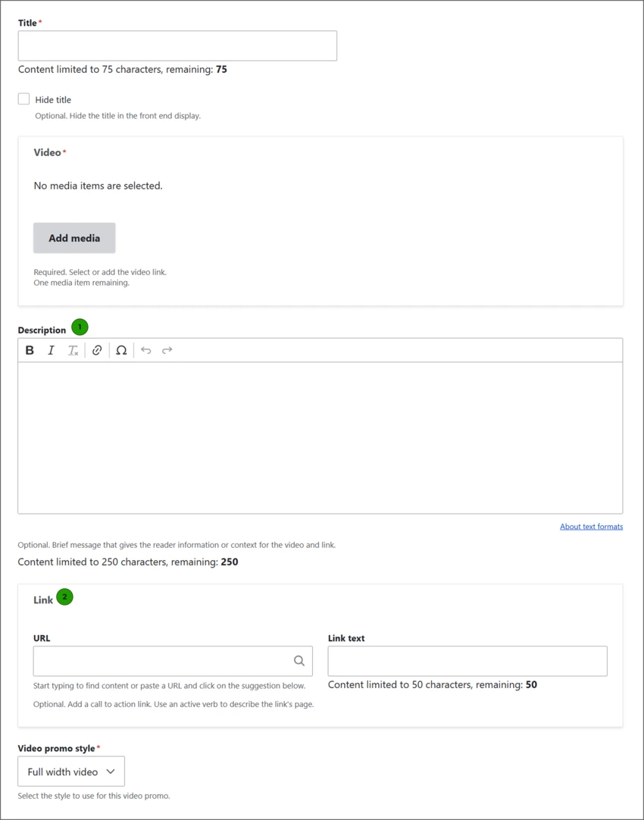This screenshot has height=820, width=644.
Task: Click the Link text input field
Action: pos(467,661)
